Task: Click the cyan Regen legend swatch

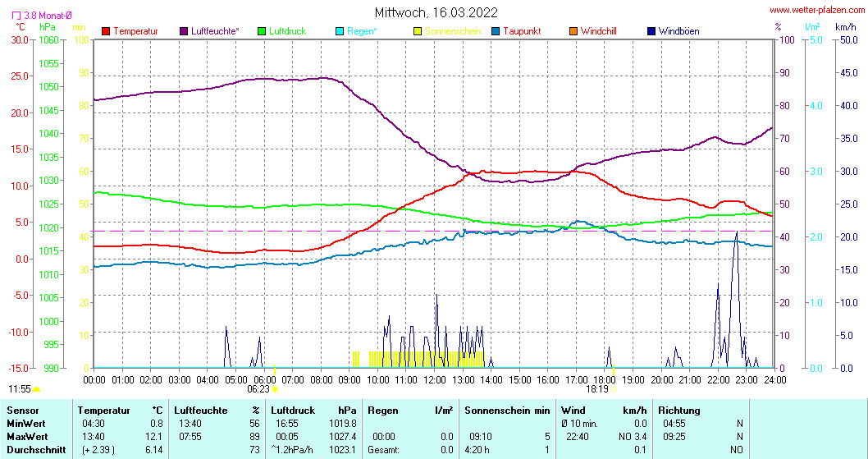Action: coord(340,31)
